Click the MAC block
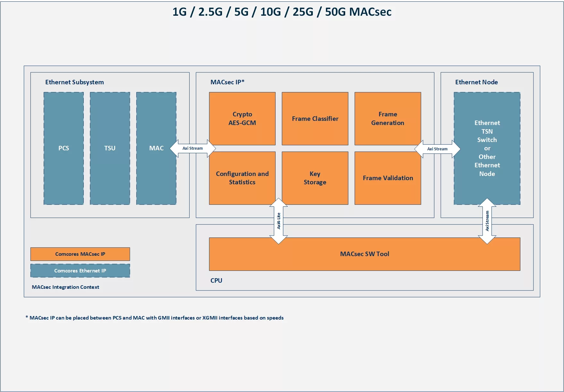Screen dimensions: 564x392 [x=156, y=148]
